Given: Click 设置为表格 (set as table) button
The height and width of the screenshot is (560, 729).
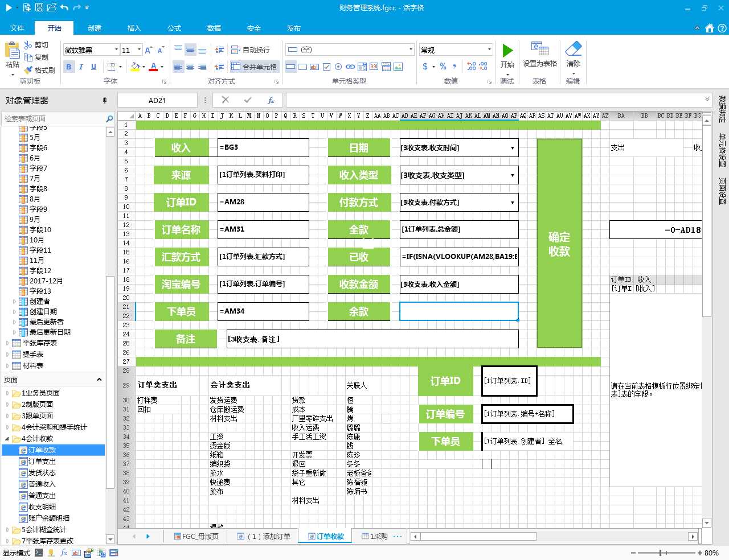Looking at the screenshot, I should [x=539, y=55].
